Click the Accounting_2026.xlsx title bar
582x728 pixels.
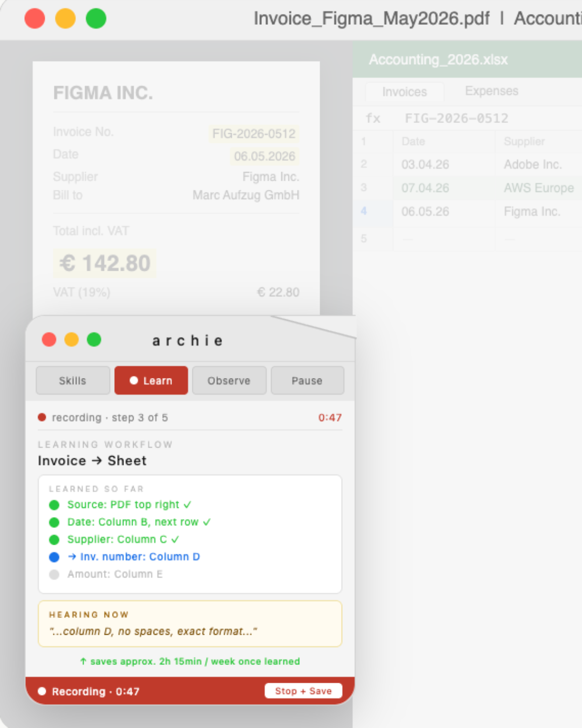click(467, 59)
